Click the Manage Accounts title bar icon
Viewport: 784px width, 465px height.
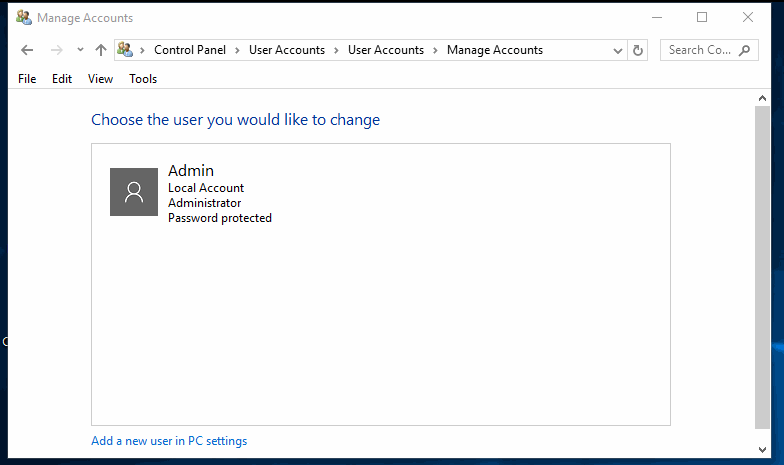coord(24,18)
